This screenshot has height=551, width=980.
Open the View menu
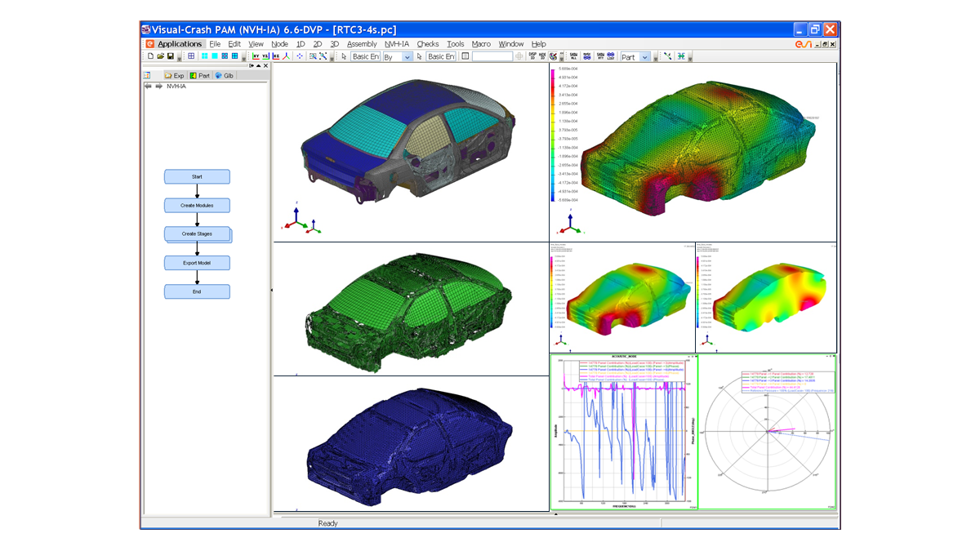tap(256, 44)
